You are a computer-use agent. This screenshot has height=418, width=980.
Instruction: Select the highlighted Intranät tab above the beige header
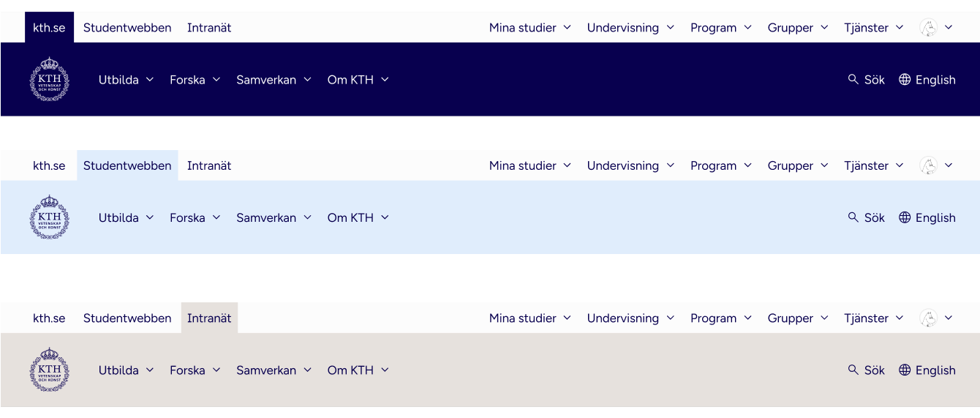pyautogui.click(x=209, y=318)
